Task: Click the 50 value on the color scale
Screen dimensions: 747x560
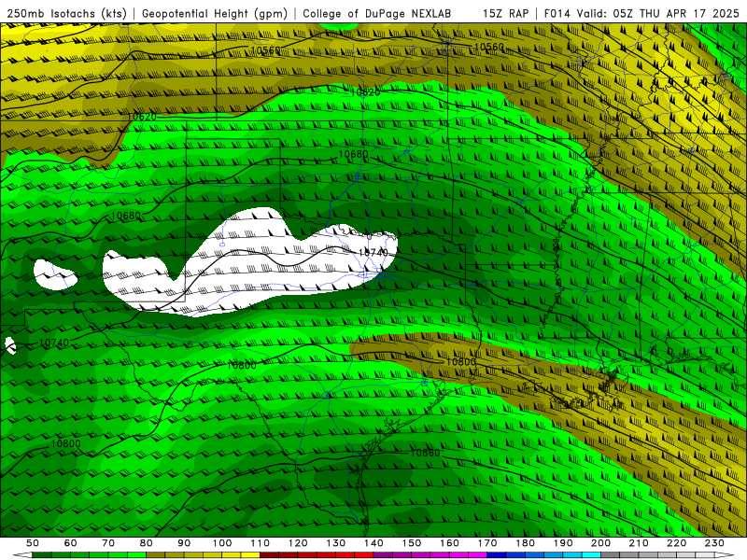Action: (33, 543)
